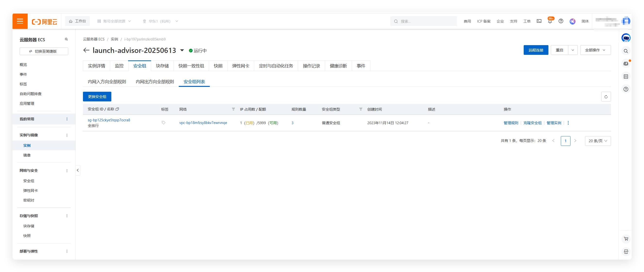Open the sg-bp125ckye5tqsp7ocra8 security group link

coord(109,120)
